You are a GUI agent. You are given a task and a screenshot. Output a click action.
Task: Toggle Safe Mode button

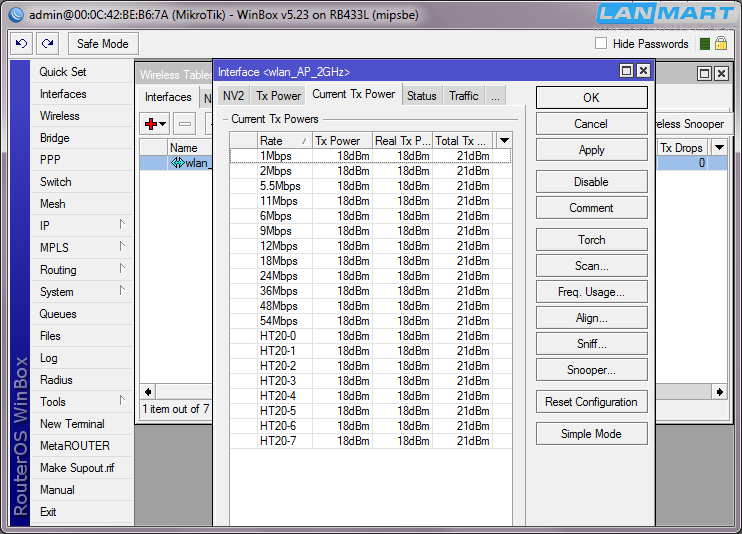click(103, 44)
